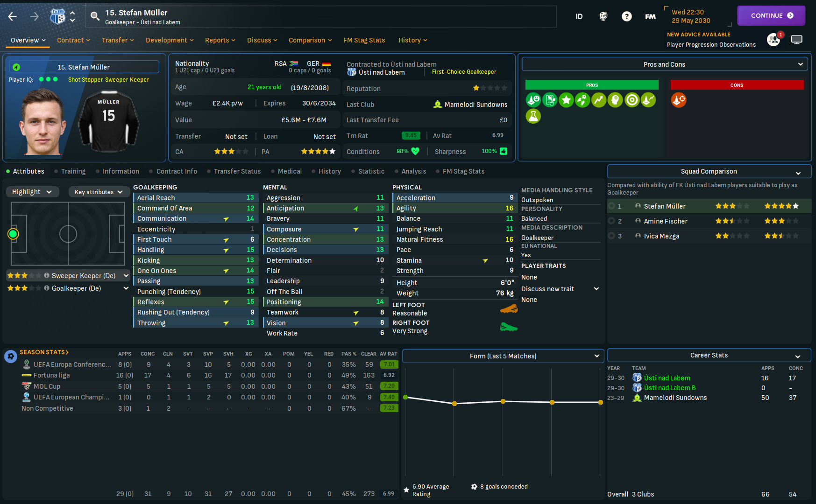
Task: Open the Form (Last 5 Matches) dropdown
Action: click(x=503, y=356)
